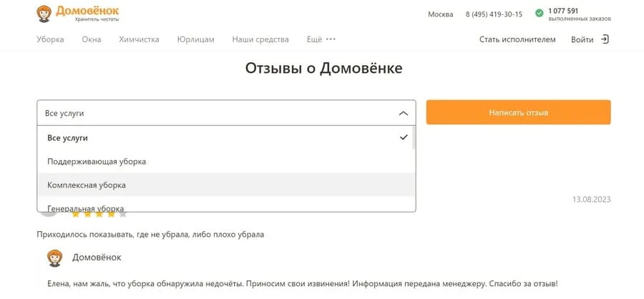Viewport: 644px width, 299px height.
Task: Open the Уборка nav menu
Action: [x=50, y=39]
